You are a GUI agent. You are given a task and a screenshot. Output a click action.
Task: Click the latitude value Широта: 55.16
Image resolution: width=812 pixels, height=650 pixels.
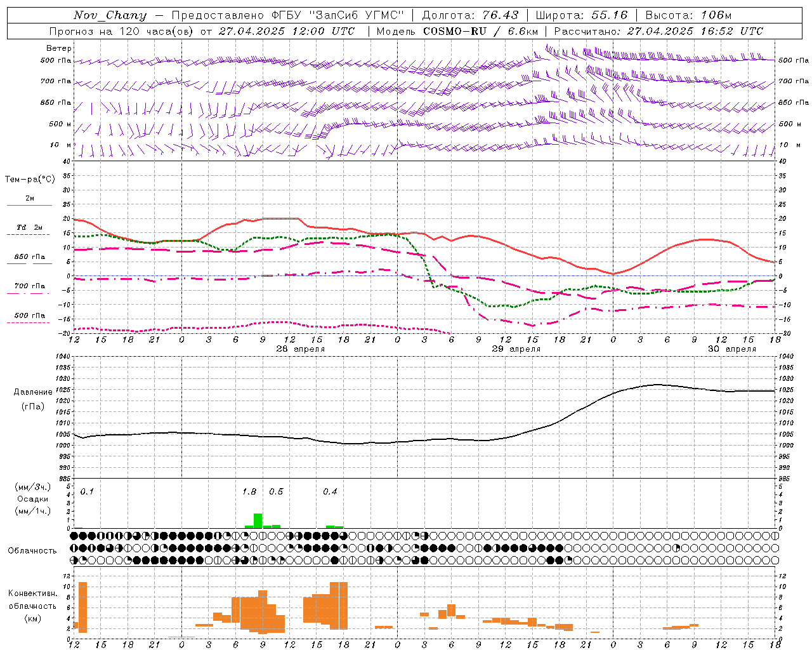point(582,15)
